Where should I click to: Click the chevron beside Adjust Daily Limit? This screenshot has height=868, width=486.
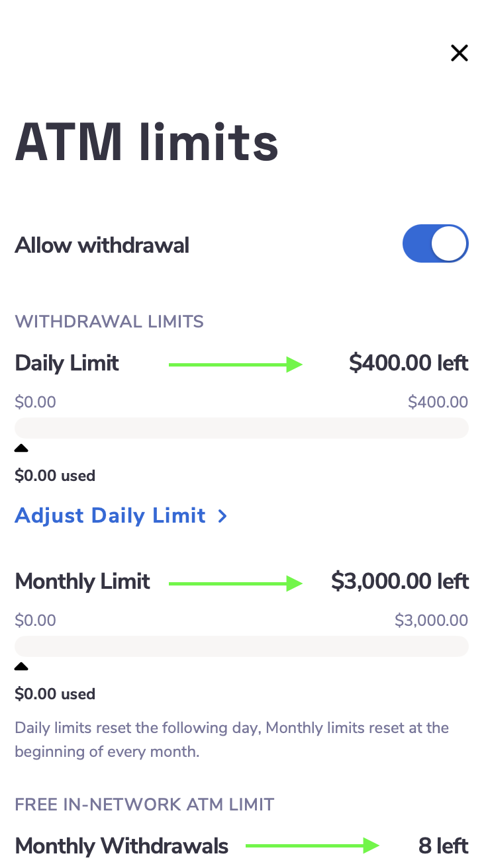[x=223, y=516]
